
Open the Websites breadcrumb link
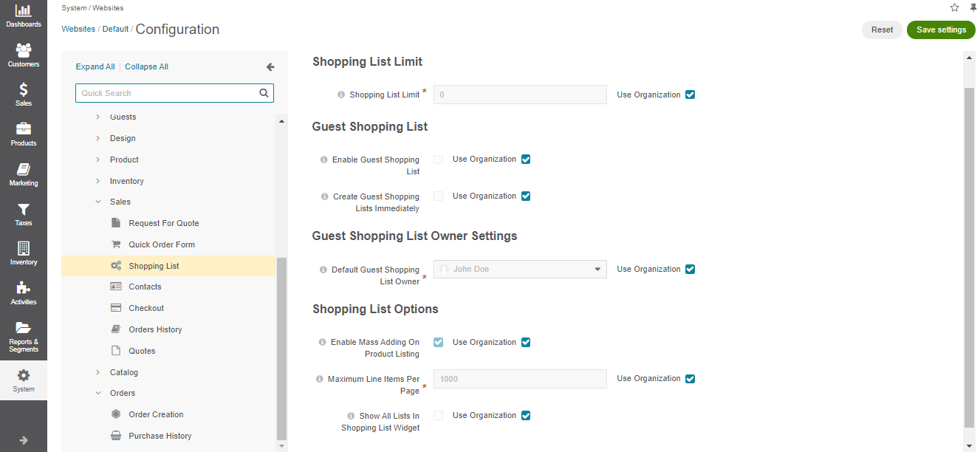(78, 29)
